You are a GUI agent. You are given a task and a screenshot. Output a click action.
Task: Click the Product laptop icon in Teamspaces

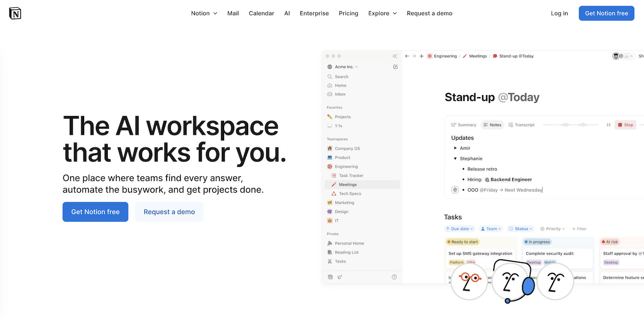pyautogui.click(x=330, y=158)
